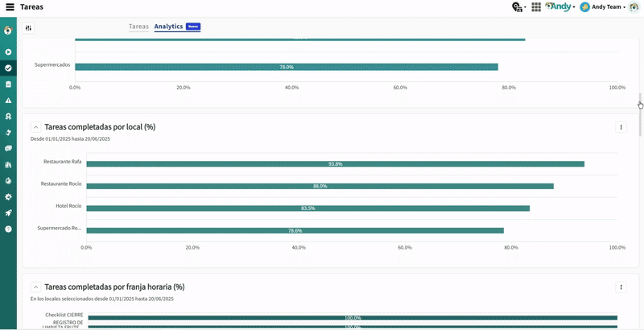
Task: Switch to the Tareas tab
Action: (138, 27)
